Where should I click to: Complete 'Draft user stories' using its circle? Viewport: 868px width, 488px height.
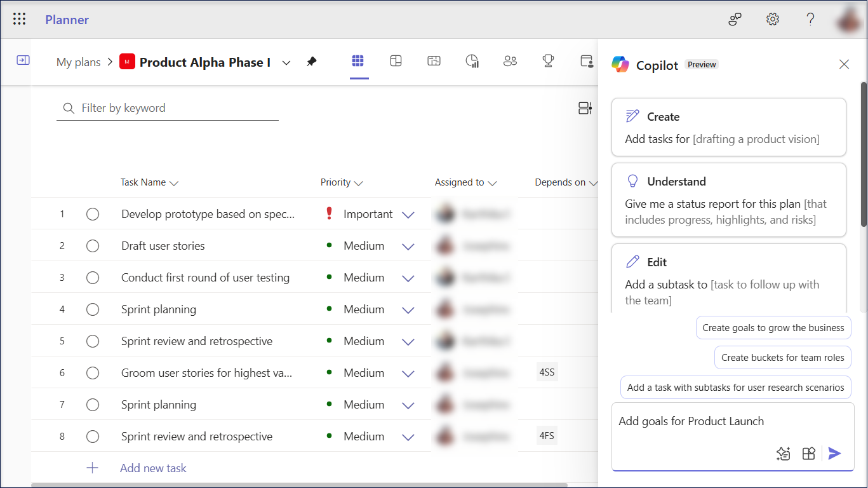pyautogui.click(x=93, y=246)
